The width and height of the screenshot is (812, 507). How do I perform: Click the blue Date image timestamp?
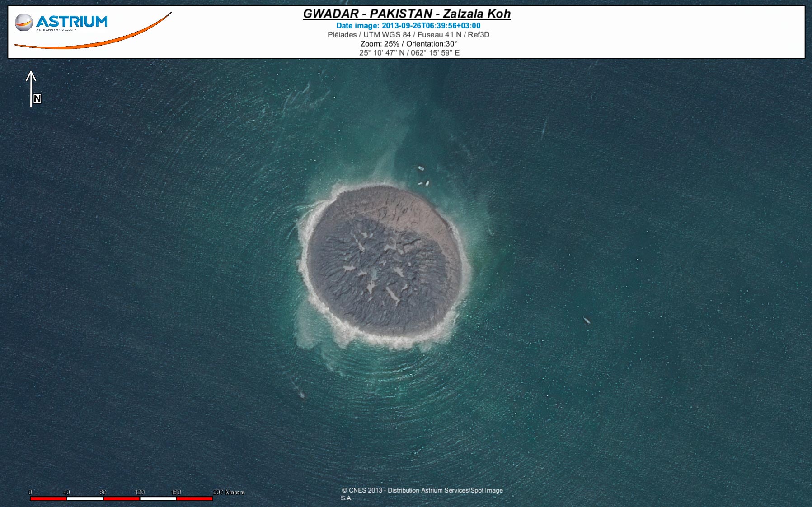408,26
